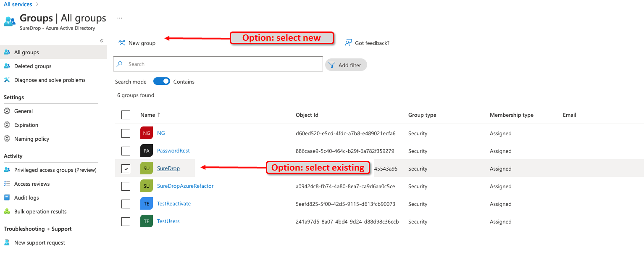Image resolution: width=644 pixels, height=271 pixels.
Task: Tick the TestUsers row checkbox
Action: pos(126,221)
